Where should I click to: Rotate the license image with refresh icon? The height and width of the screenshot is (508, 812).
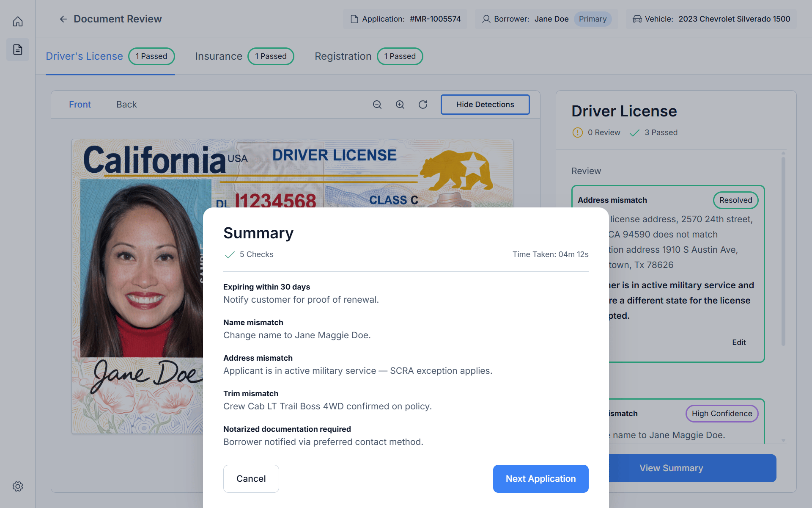point(423,105)
